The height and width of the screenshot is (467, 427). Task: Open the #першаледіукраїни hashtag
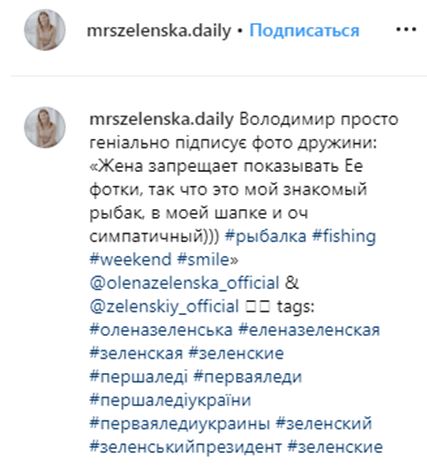point(170,400)
